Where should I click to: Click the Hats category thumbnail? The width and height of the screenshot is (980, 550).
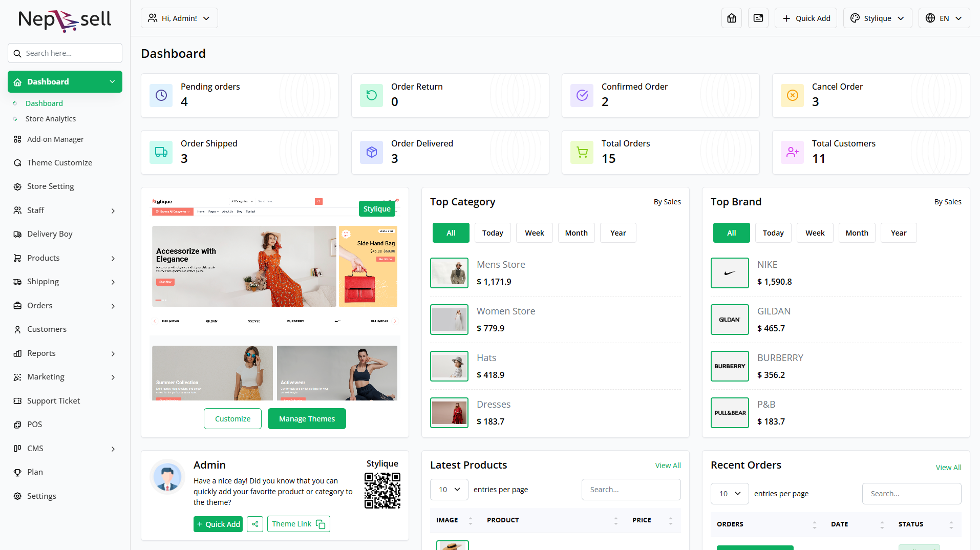449,366
